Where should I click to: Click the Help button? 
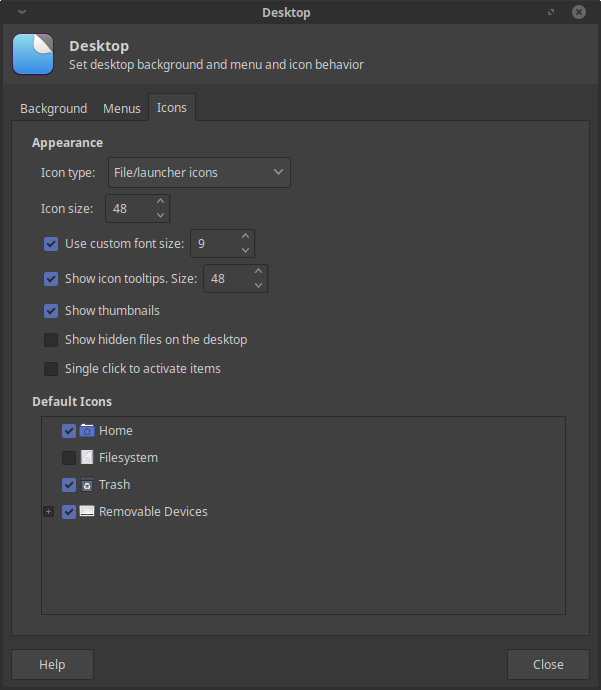click(x=52, y=664)
